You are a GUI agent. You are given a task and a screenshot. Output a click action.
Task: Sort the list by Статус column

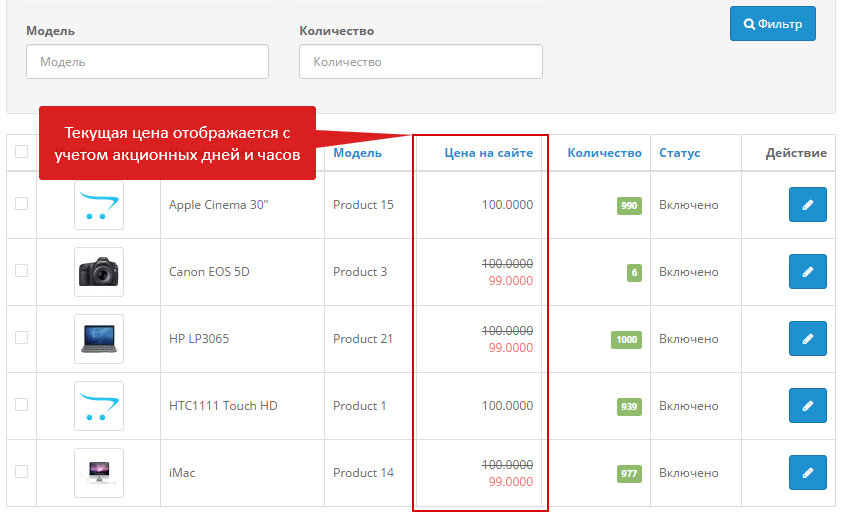point(679,153)
